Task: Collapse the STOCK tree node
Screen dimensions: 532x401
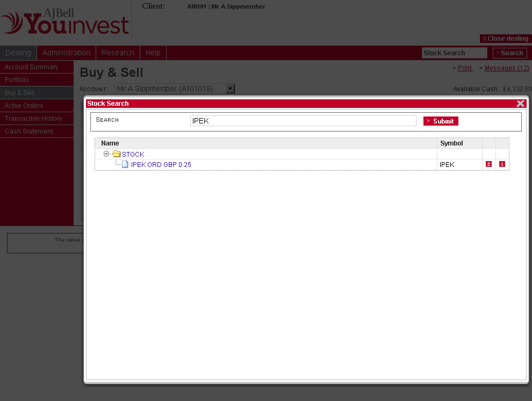Action: tap(106, 154)
